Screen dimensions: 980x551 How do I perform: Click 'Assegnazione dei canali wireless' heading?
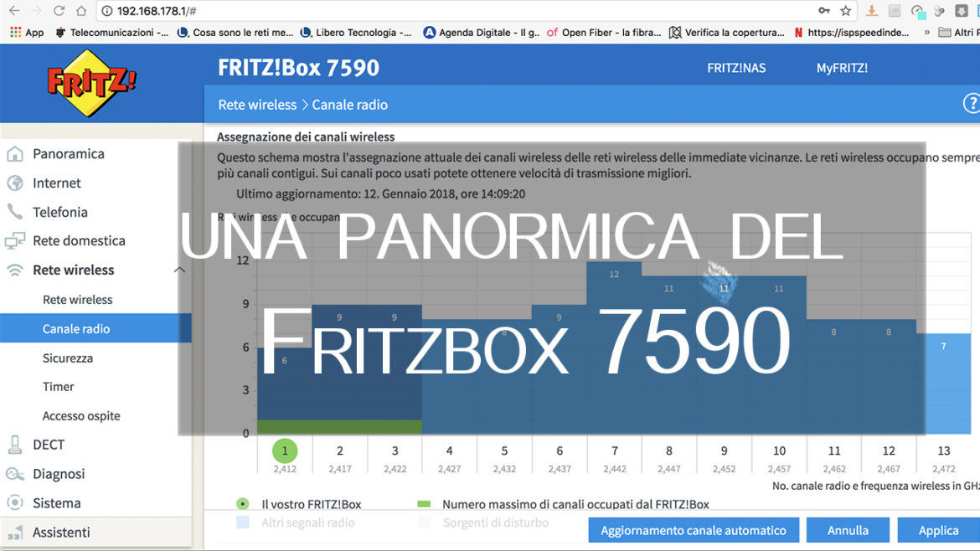pyautogui.click(x=306, y=136)
